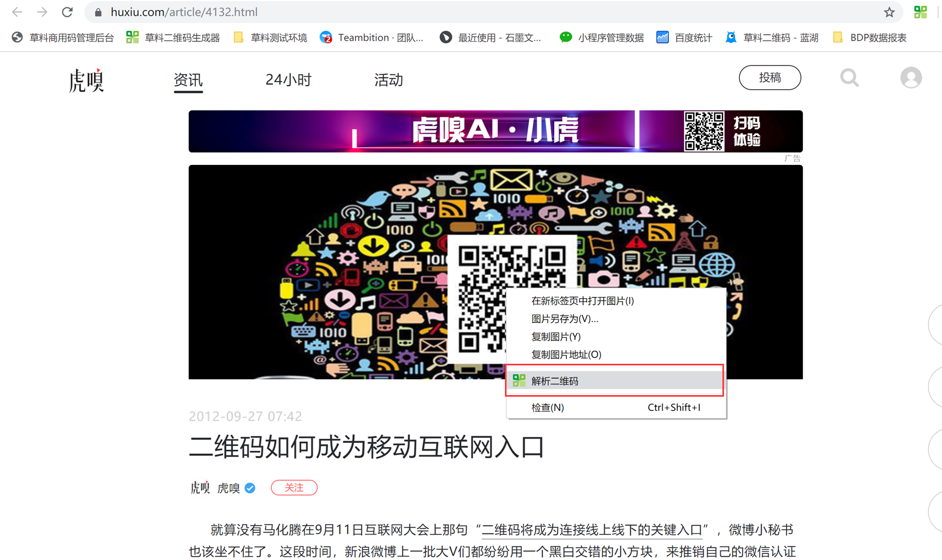This screenshot has height=560, width=942.
Task: Click the lock icon in address bar
Action: (98, 12)
